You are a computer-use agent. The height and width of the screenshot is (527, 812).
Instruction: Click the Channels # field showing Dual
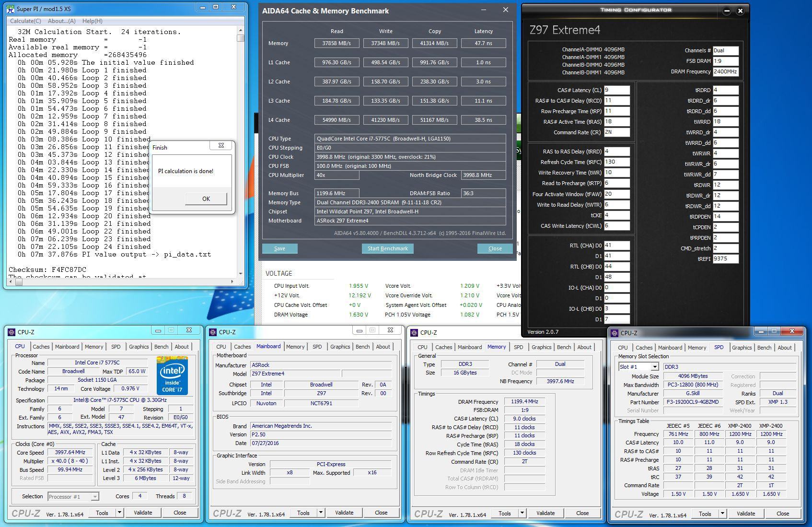point(725,51)
